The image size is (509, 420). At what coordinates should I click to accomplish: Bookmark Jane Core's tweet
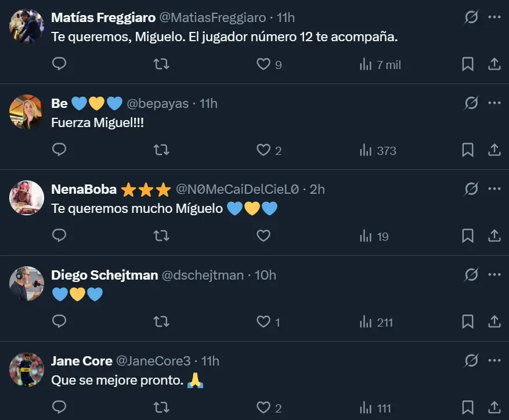pyautogui.click(x=468, y=408)
